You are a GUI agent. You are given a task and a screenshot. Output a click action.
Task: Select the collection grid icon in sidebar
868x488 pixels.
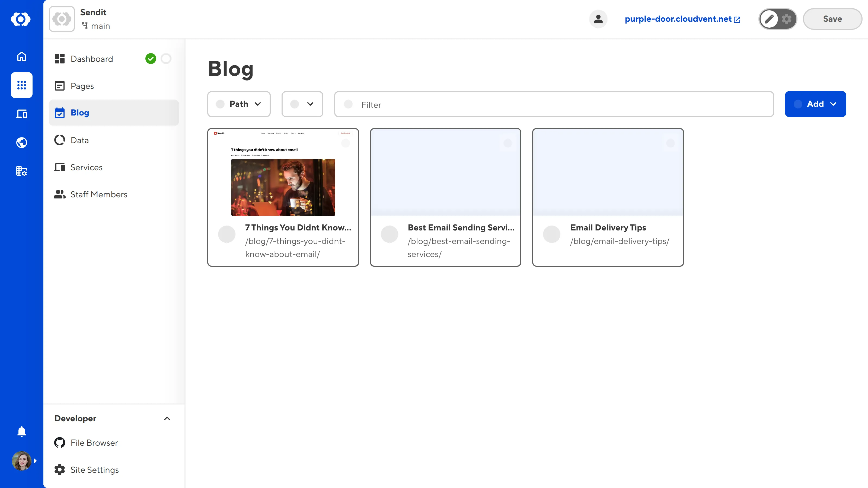[x=21, y=85]
